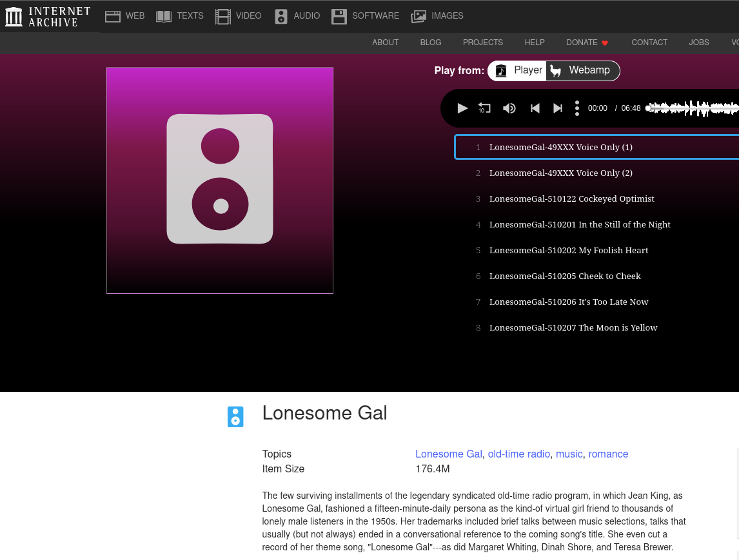Screen dimensions: 739x560
Task: Go to the ABOUT page
Action: point(386,43)
